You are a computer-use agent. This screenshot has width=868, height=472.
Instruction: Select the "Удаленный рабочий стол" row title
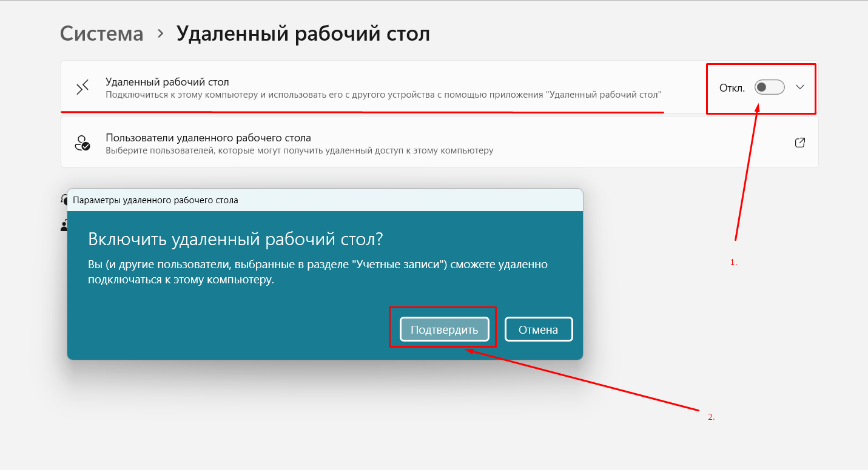coord(167,82)
